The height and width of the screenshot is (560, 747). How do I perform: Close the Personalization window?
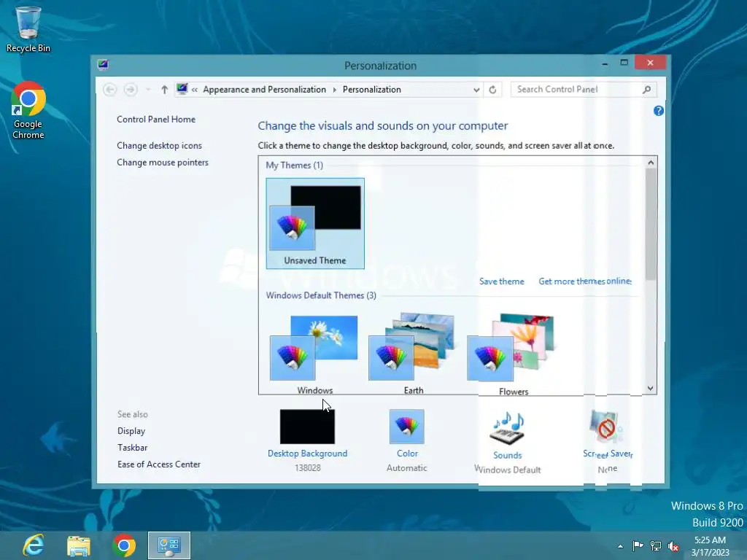(650, 63)
